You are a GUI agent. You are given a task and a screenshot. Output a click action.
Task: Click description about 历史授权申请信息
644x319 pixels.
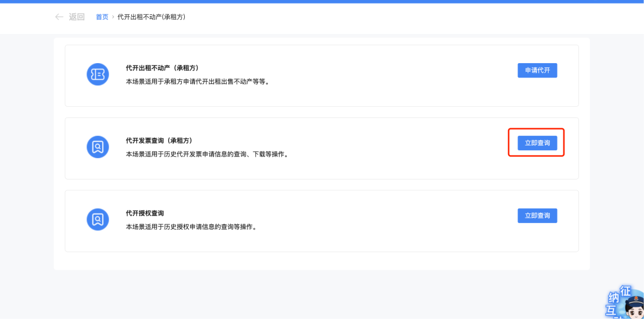tap(191, 227)
